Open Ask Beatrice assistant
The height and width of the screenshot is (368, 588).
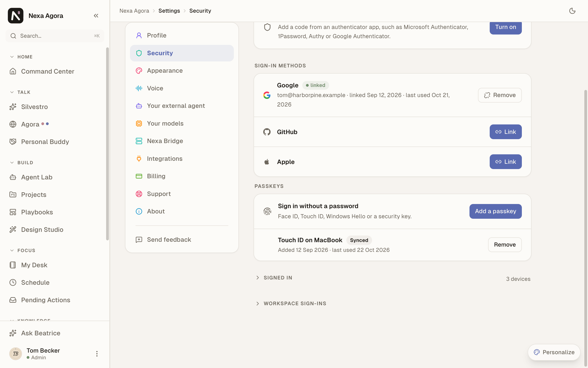(x=55, y=333)
